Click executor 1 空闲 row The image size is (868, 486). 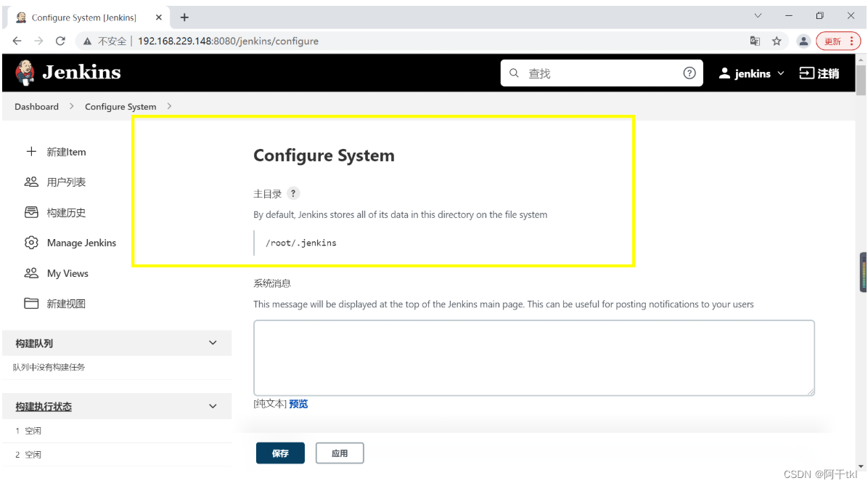point(117,431)
